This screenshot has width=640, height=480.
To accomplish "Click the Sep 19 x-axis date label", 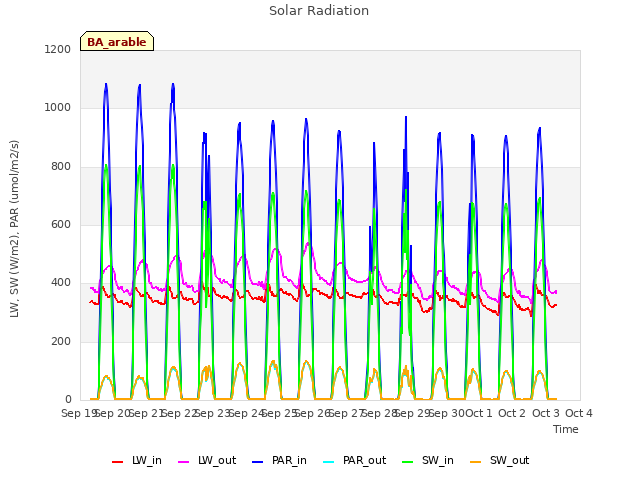I will point(79,413).
